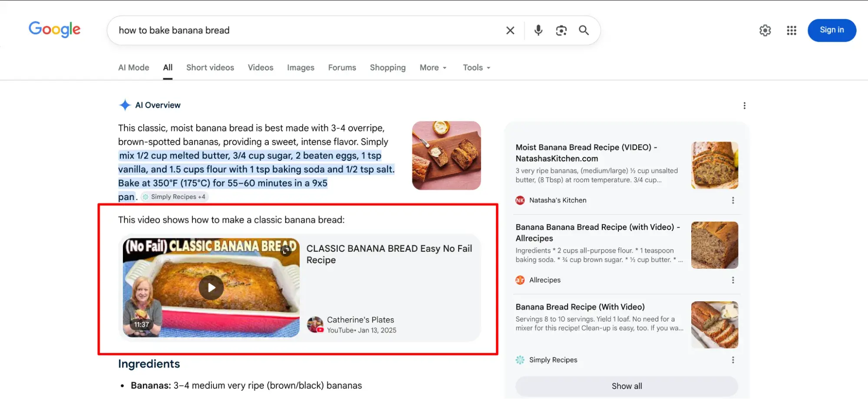The image size is (868, 399).
Task: Open the Shopping tab
Action: pyautogui.click(x=388, y=67)
